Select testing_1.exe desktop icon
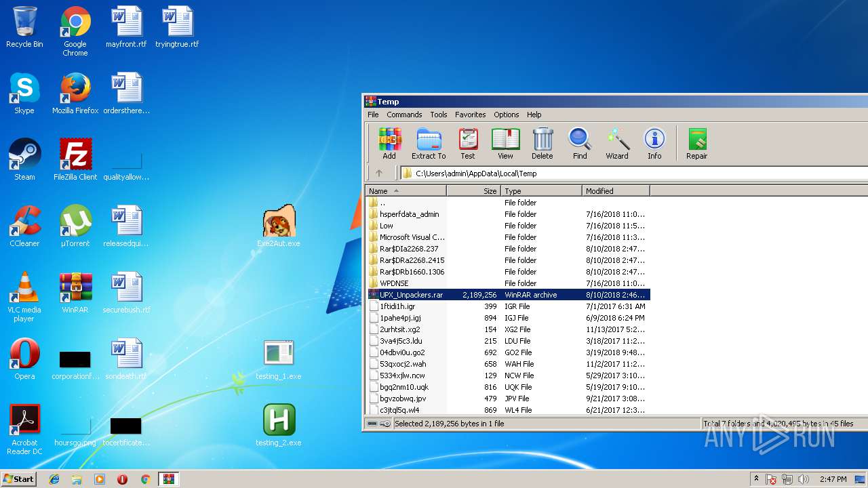 point(279,359)
